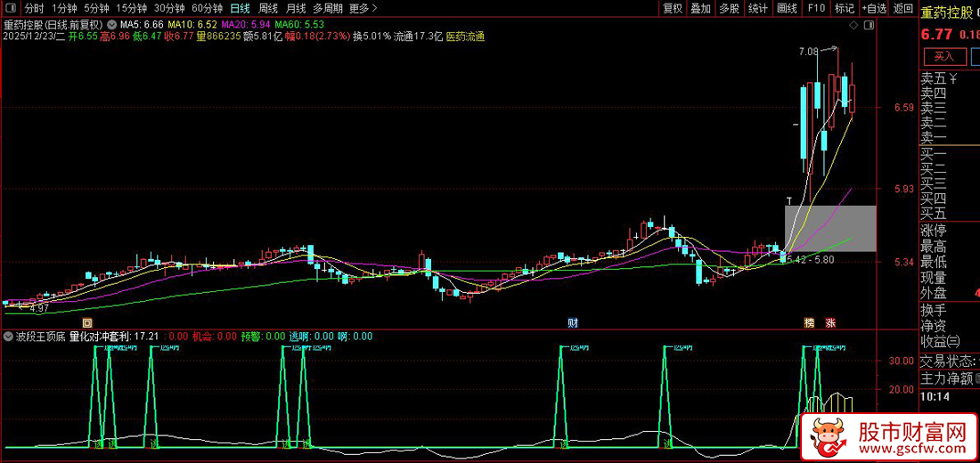Viewport: 980px width, 463px height.
Task: Click the 涨 limit-up event marker
Action: pos(830,323)
